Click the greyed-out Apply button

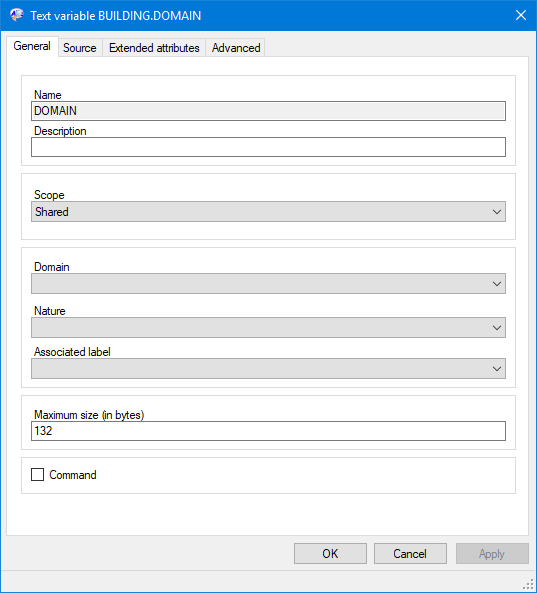coord(492,554)
